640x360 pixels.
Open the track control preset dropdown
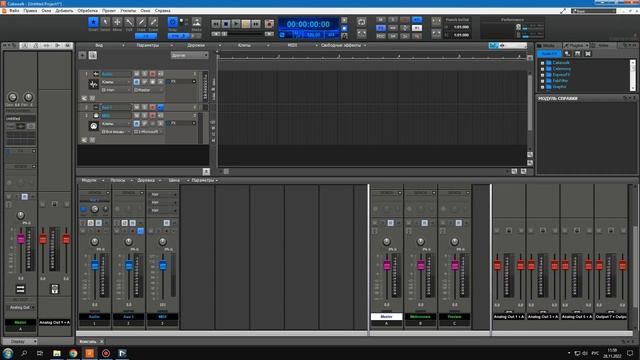[x=189, y=55]
